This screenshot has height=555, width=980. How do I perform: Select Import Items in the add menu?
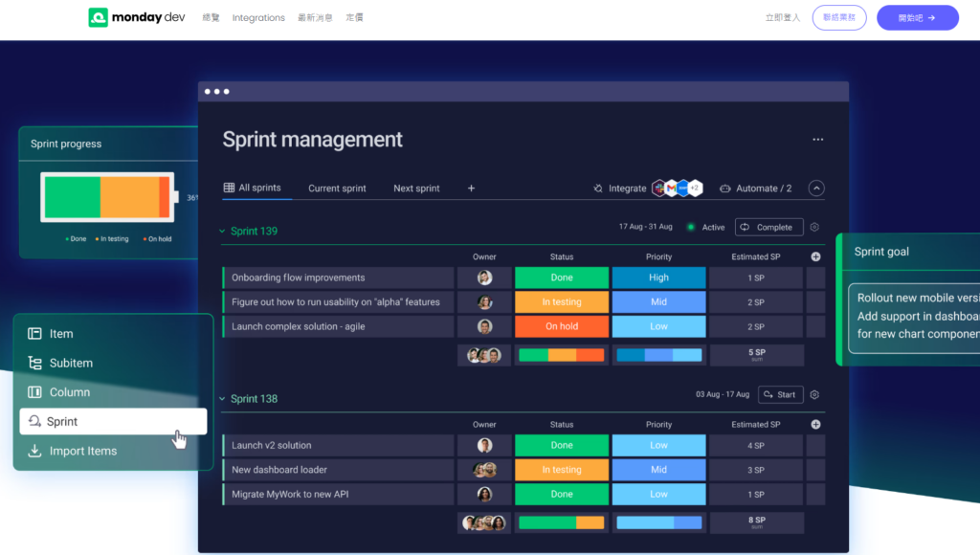tap(113, 451)
